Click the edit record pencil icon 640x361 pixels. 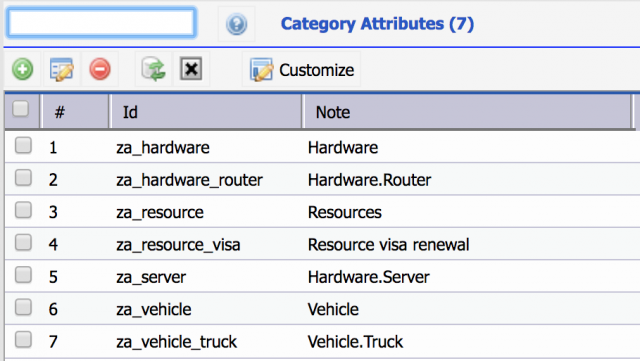pos(61,69)
